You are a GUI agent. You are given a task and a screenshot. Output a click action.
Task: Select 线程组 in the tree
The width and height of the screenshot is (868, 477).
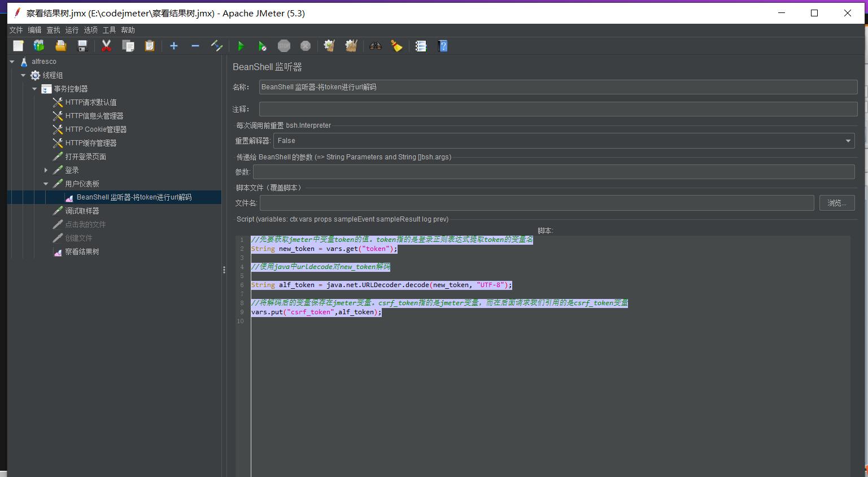coord(53,75)
